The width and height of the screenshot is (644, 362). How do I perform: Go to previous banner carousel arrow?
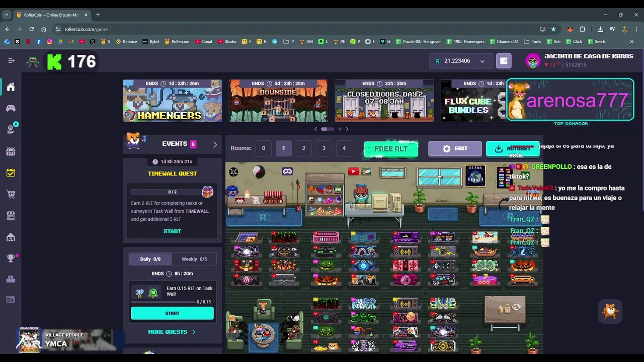coord(315,129)
